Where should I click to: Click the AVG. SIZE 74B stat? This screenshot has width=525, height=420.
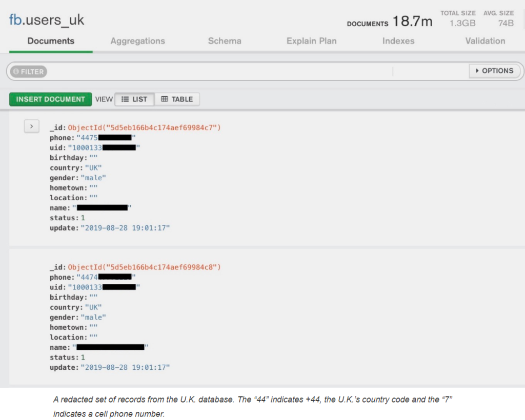[498, 19]
